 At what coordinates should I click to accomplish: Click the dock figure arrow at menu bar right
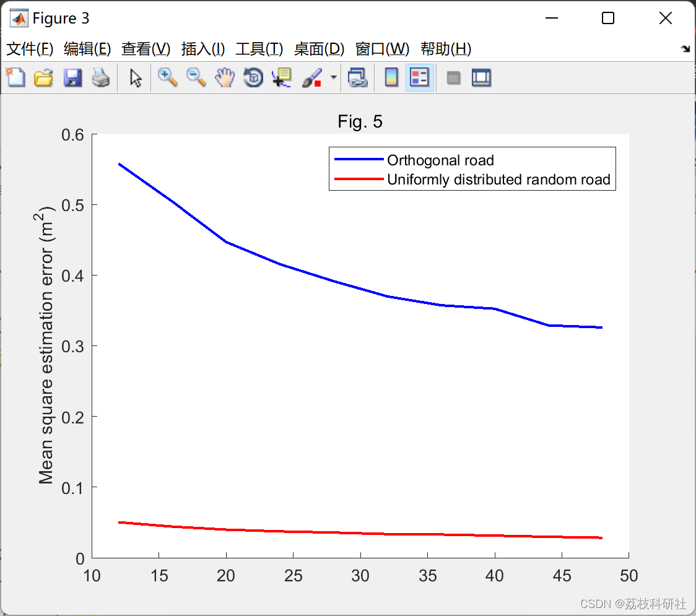tap(685, 49)
